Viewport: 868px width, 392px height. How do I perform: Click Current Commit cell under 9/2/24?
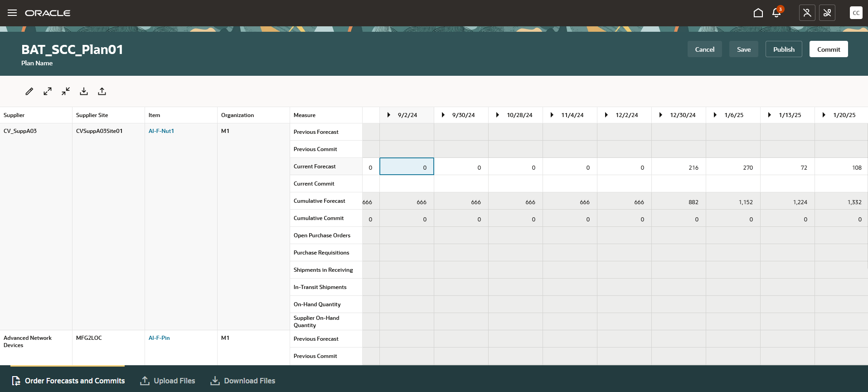click(407, 184)
